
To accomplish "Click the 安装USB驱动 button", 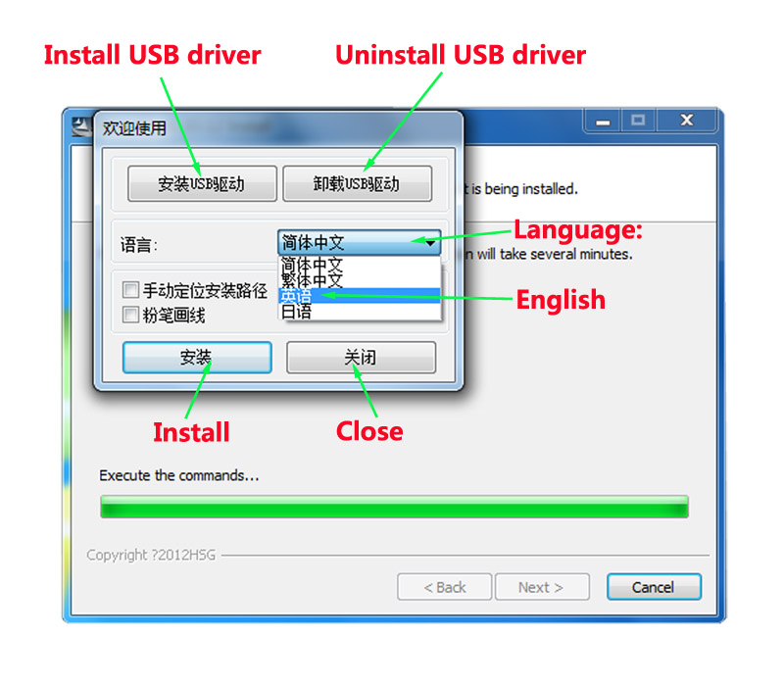I will (x=202, y=184).
